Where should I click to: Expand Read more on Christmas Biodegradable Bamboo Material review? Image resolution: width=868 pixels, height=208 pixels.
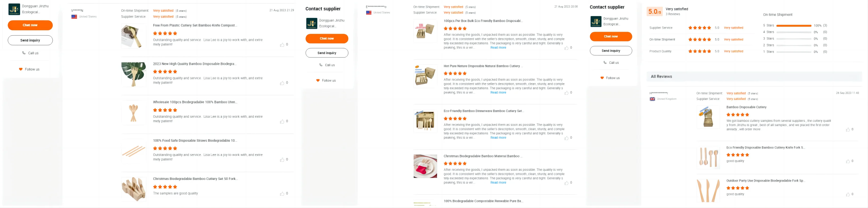pyautogui.click(x=498, y=183)
